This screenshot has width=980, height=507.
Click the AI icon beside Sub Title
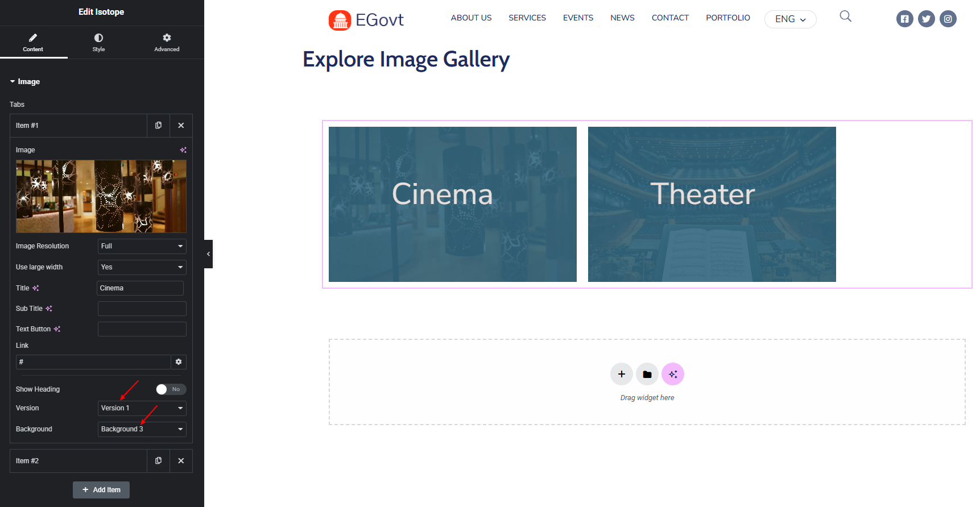49,309
